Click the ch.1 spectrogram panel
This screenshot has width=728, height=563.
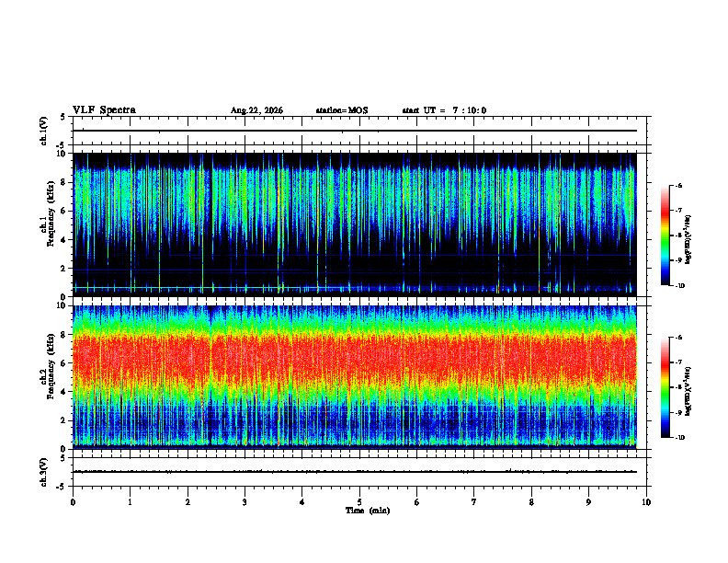[x=355, y=224]
